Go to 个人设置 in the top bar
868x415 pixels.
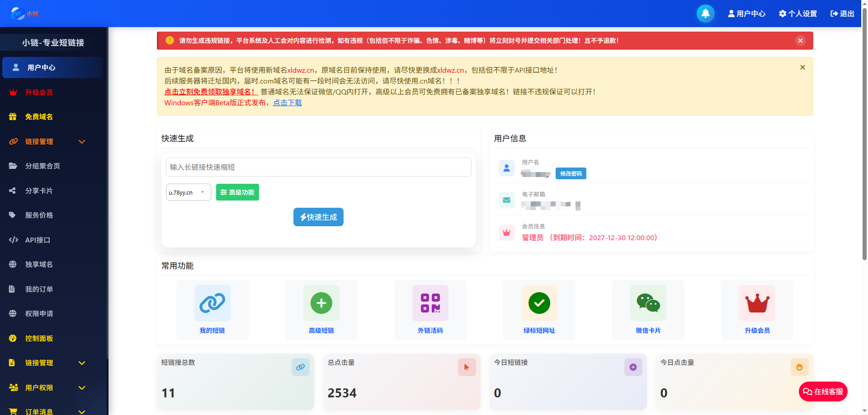tap(797, 14)
